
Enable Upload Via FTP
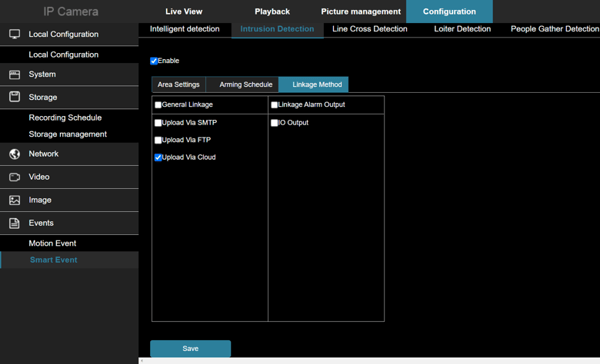(x=158, y=140)
